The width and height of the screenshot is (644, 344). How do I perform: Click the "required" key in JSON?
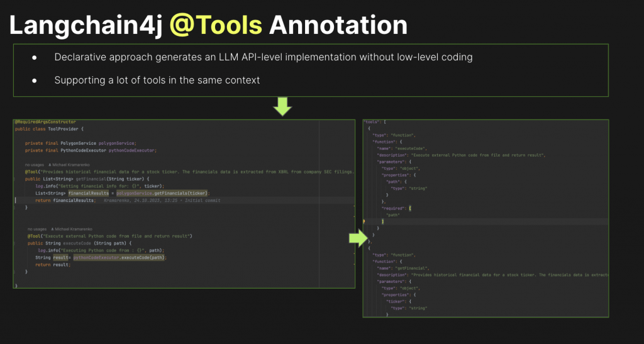[391, 208]
